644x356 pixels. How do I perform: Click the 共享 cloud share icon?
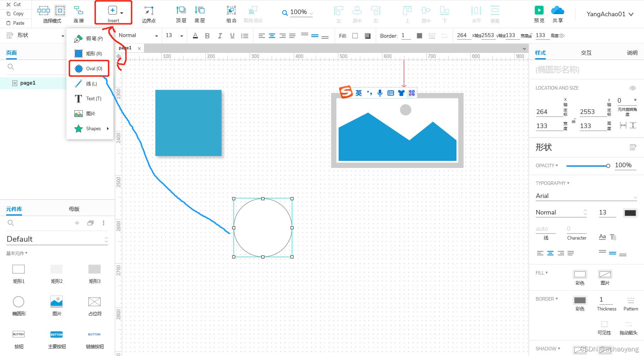(557, 10)
